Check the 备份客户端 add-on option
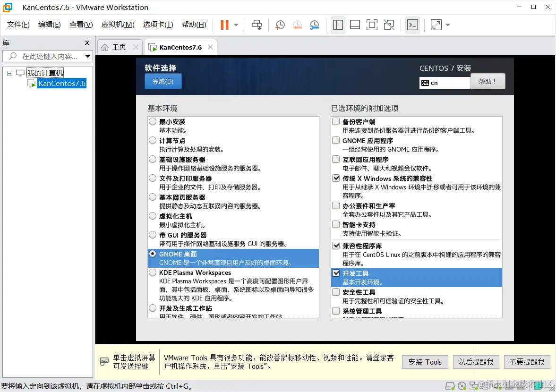This screenshot has width=556, height=392. pos(336,121)
